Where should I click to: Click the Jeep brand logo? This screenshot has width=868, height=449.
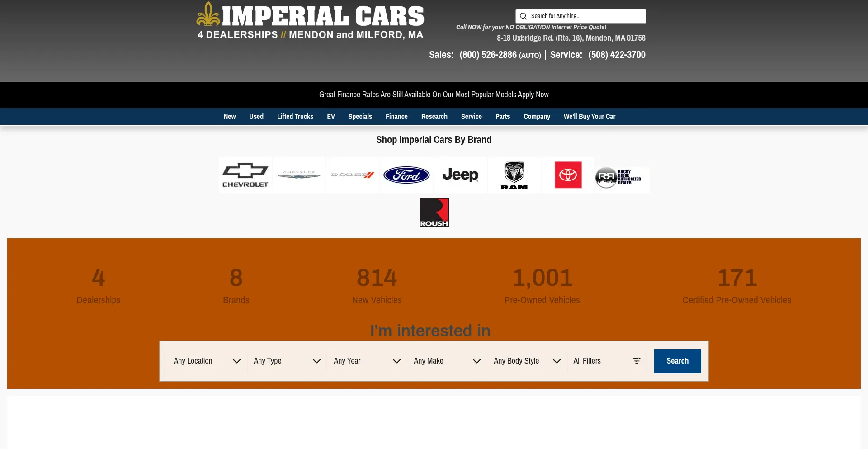pos(460,175)
